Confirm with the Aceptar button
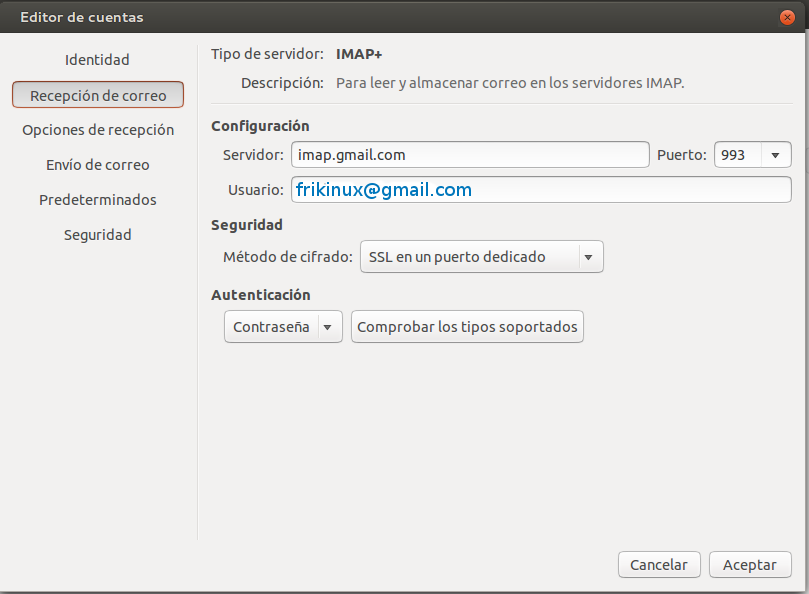Screen dimensions: 809x594 (x=750, y=565)
